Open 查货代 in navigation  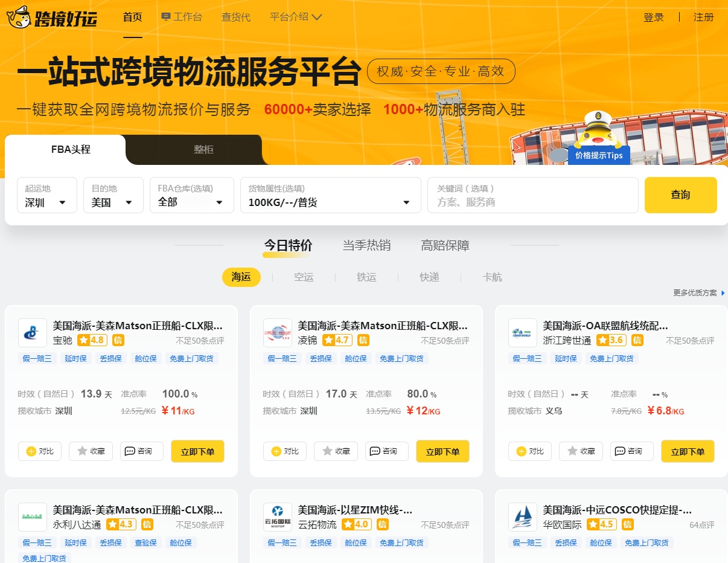coord(236,17)
